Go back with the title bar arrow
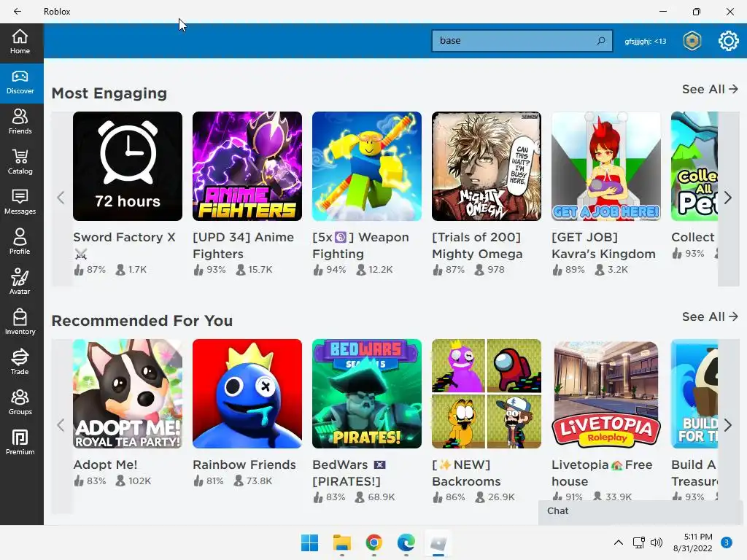Image resolution: width=747 pixels, height=560 pixels. click(x=18, y=12)
